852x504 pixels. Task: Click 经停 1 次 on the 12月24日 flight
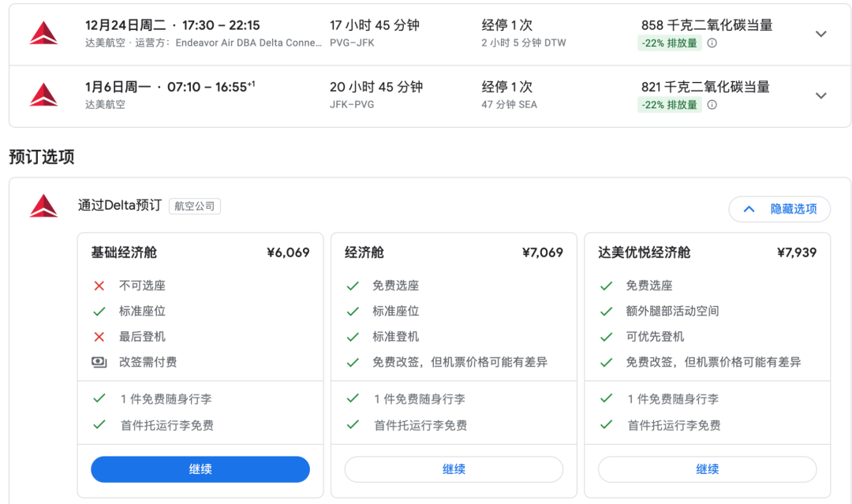click(x=507, y=25)
